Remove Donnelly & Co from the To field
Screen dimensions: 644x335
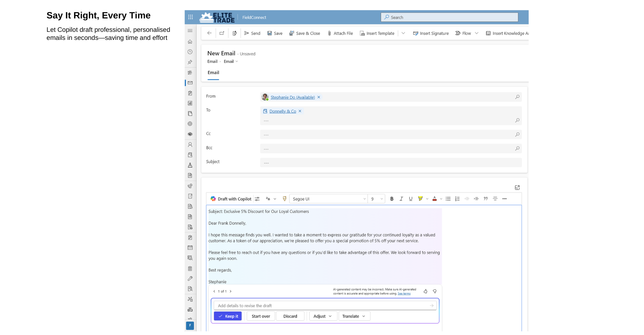point(300,111)
